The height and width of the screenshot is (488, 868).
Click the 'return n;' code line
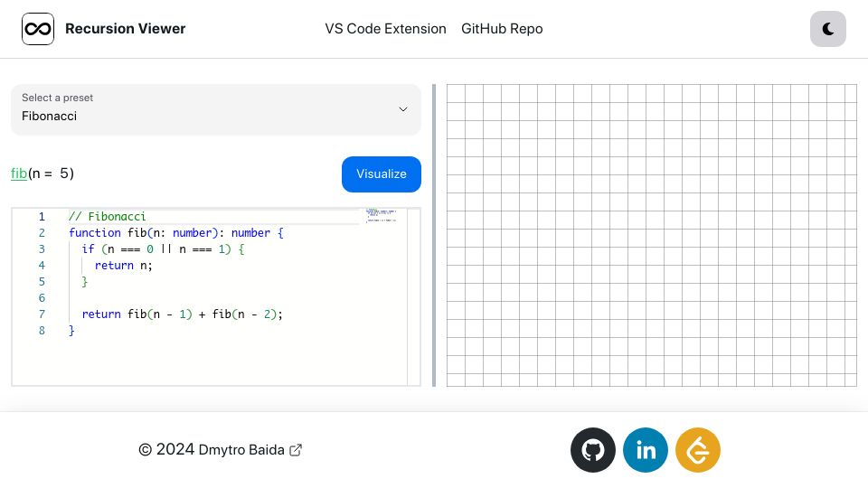click(124, 266)
